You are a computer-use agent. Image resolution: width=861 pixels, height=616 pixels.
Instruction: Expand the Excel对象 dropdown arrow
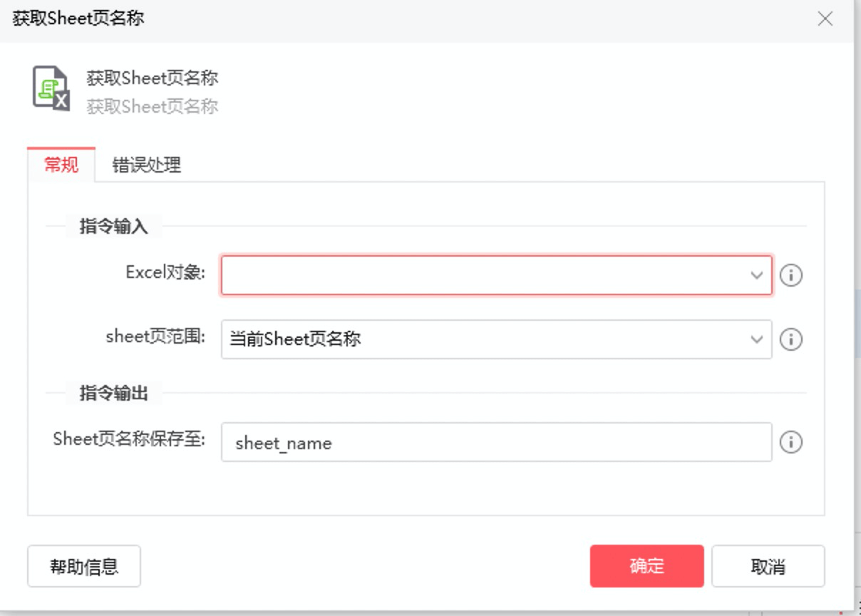pos(757,275)
